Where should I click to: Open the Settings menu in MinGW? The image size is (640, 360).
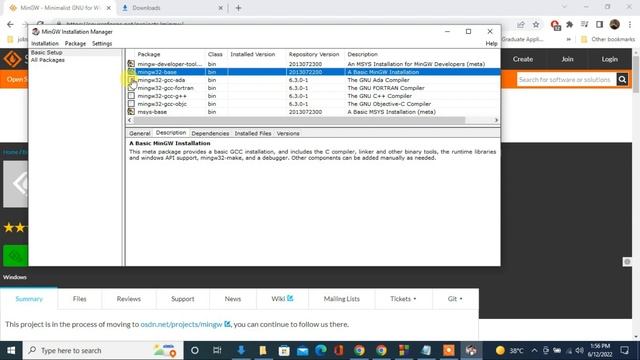pos(102,43)
